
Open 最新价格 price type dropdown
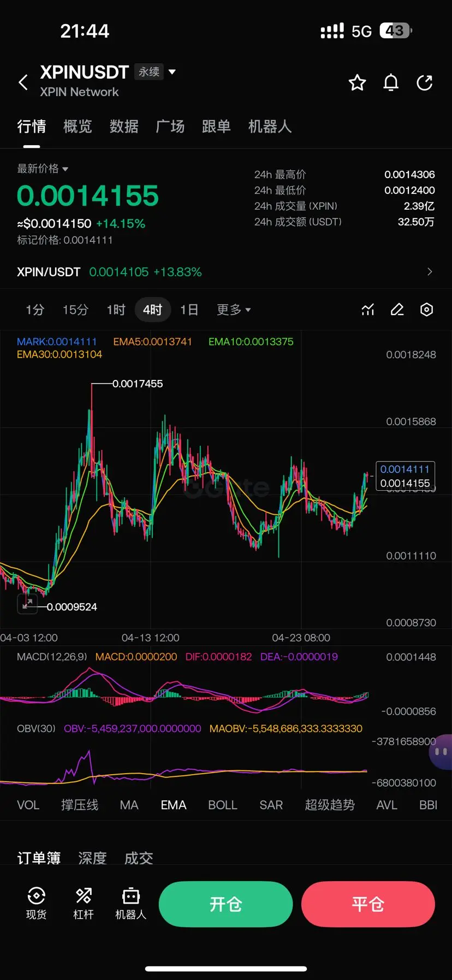click(x=43, y=169)
